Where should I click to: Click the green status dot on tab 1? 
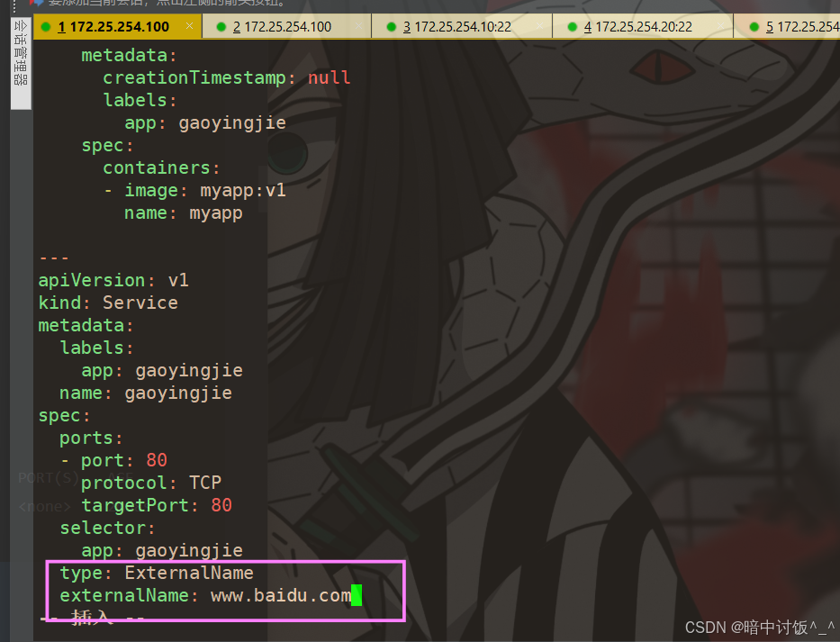click(x=46, y=27)
